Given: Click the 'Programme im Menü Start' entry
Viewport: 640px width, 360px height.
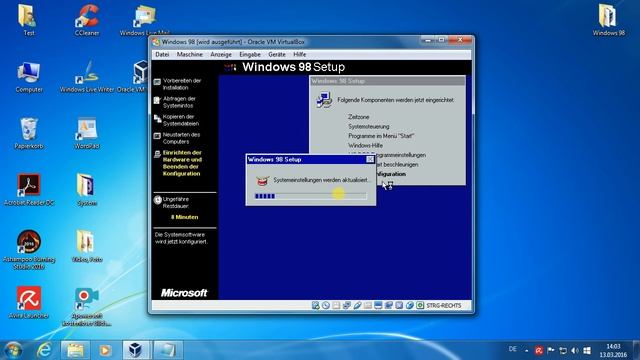Looking at the screenshot, I should [x=381, y=136].
